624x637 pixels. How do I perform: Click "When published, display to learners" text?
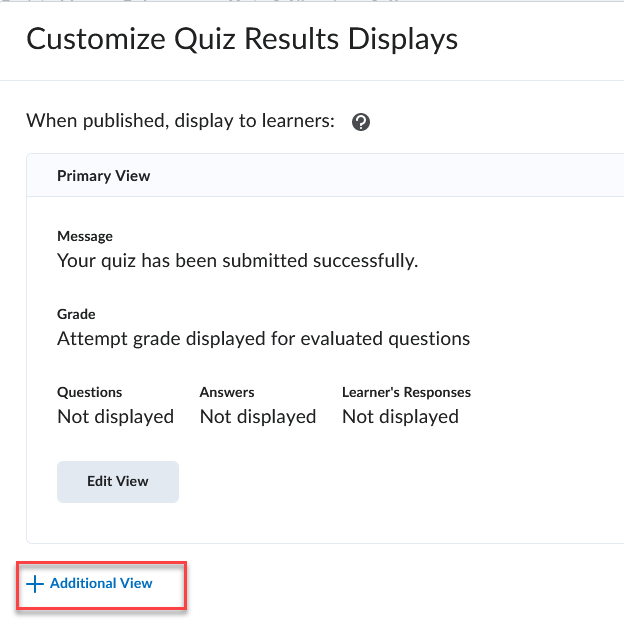pyautogui.click(x=180, y=121)
